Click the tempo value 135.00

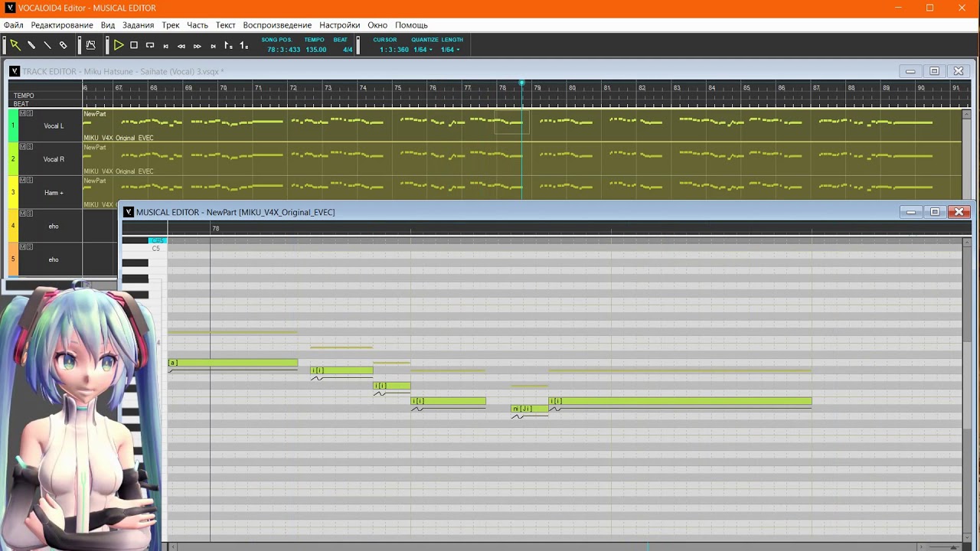[316, 50]
